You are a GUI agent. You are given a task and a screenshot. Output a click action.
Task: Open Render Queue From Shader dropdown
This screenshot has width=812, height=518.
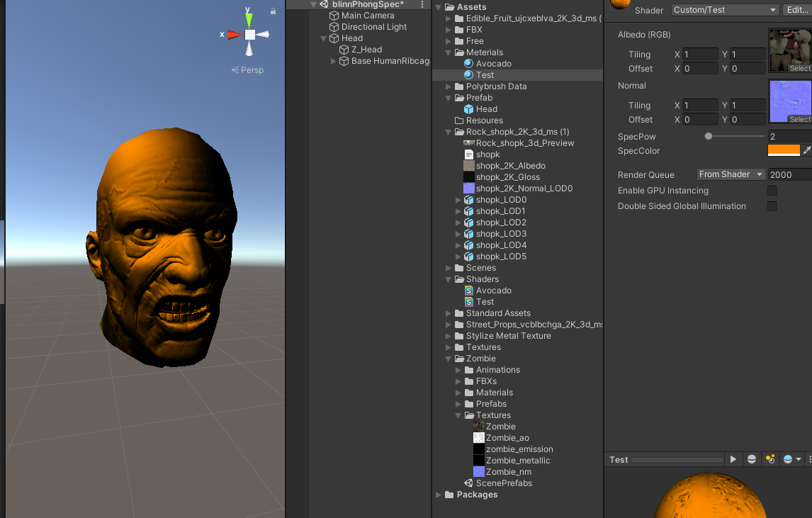731,174
